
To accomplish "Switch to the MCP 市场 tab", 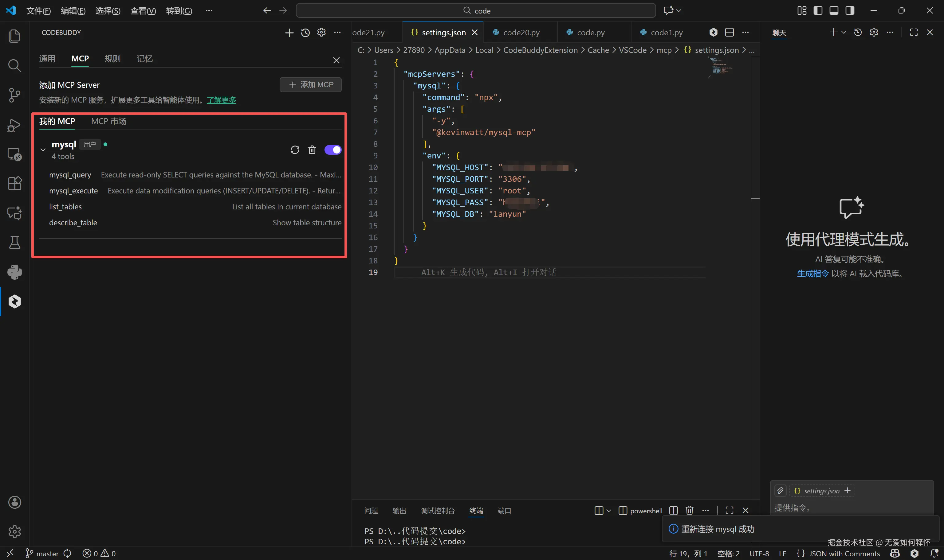I will click(x=109, y=121).
